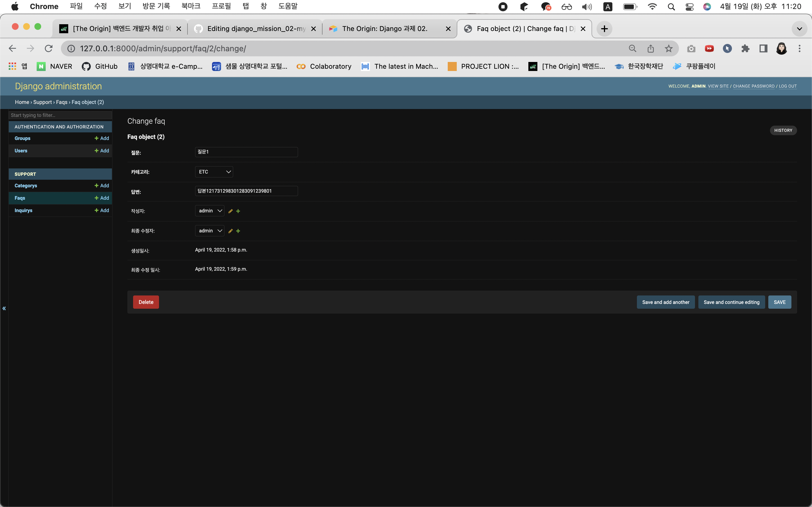Click the YouTube extension icon

[709, 48]
